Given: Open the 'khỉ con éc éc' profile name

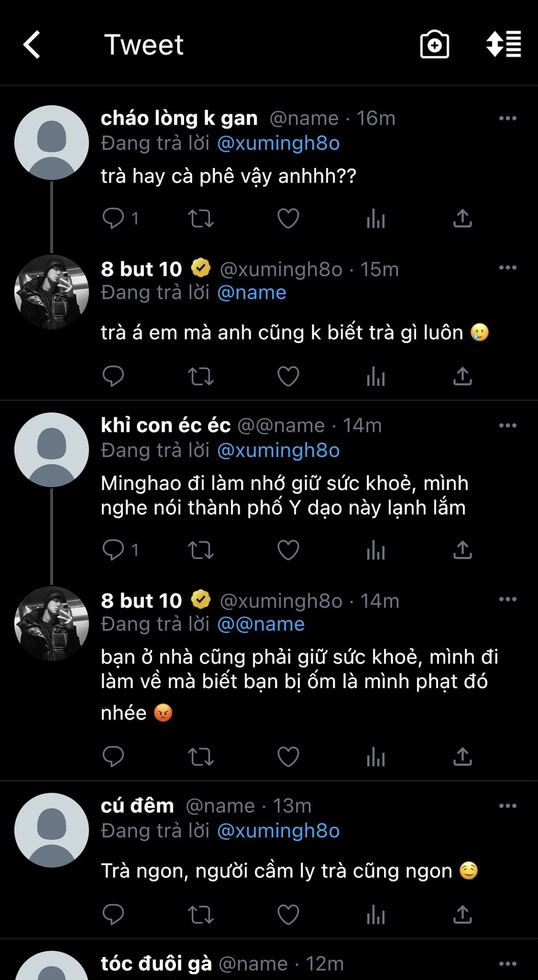Looking at the screenshot, I should tap(166, 425).
